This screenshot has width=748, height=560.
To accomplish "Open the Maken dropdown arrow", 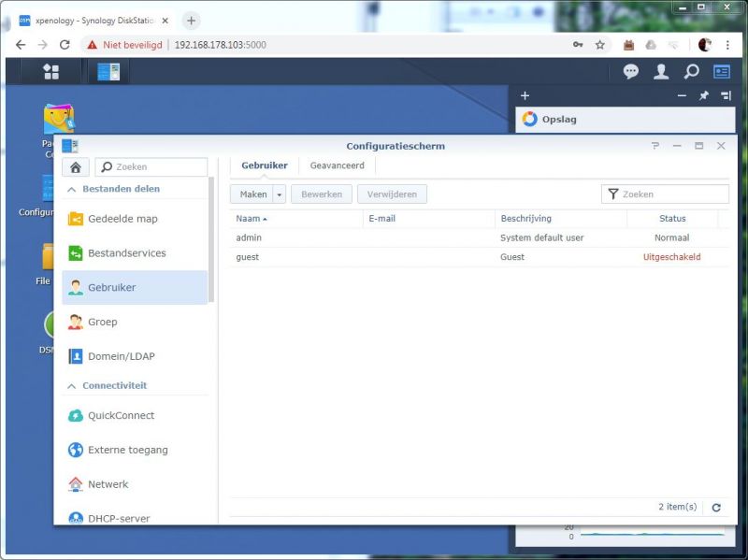I will [280, 194].
